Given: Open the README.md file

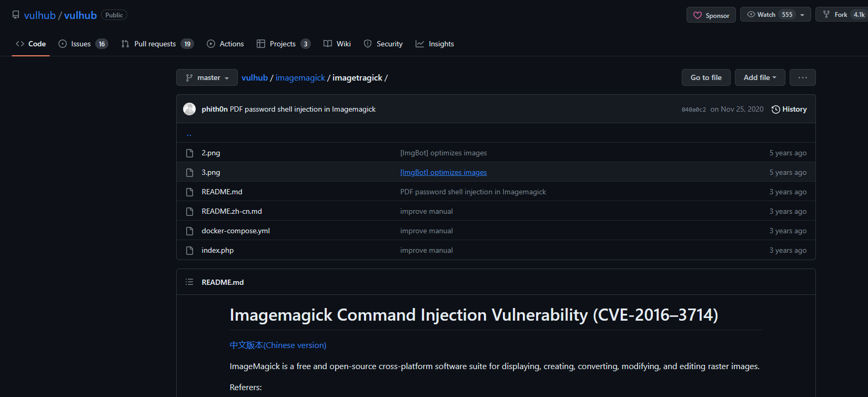Looking at the screenshot, I should [x=222, y=192].
